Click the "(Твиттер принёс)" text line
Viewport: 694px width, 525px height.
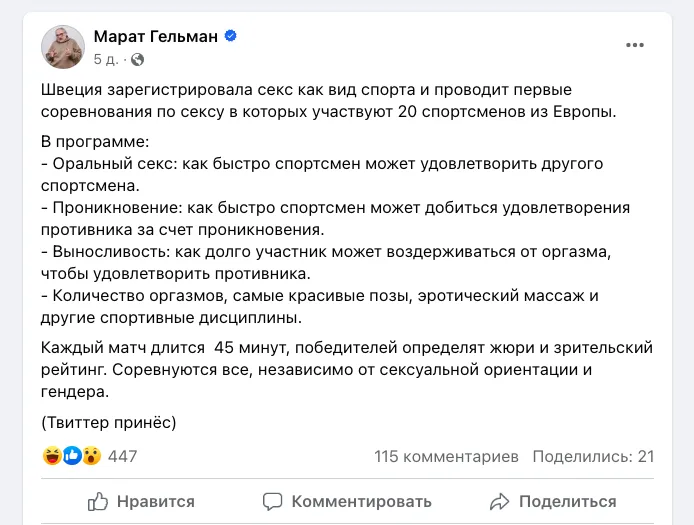110,421
